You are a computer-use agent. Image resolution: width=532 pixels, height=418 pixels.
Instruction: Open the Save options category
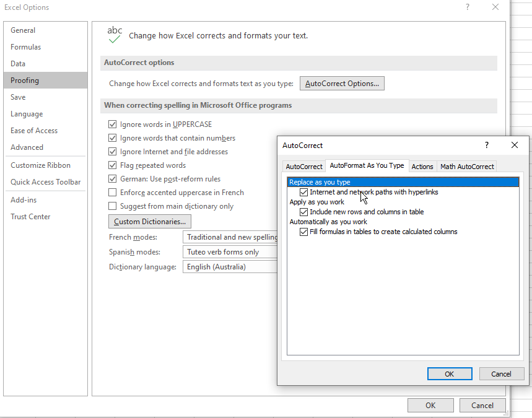pos(45,97)
